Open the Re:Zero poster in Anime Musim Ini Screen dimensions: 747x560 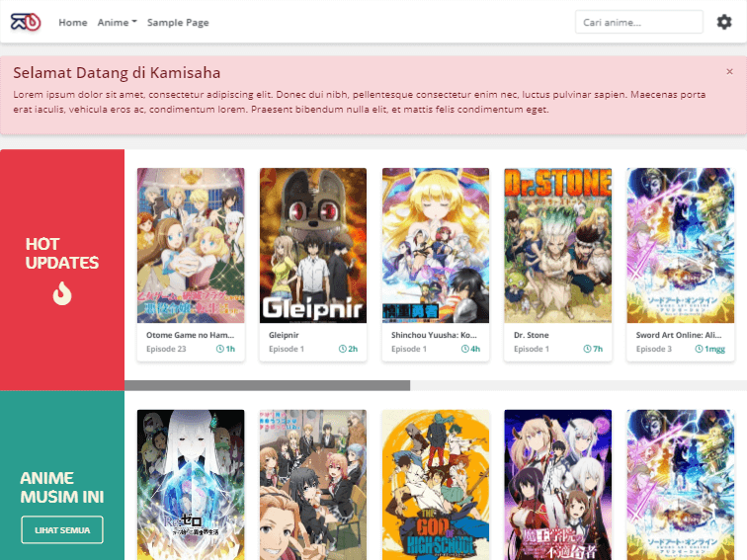[191, 485]
